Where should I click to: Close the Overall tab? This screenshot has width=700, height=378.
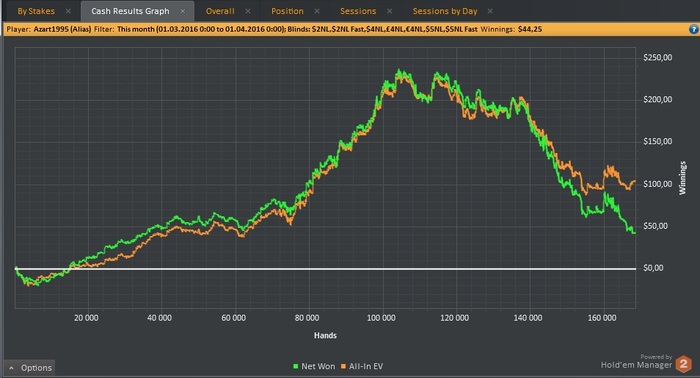coord(248,11)
